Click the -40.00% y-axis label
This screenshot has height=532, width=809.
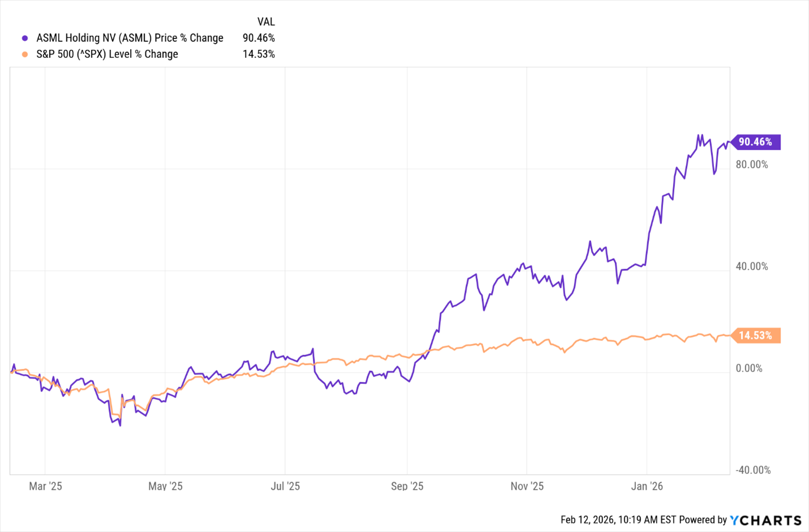click(752, 470)
